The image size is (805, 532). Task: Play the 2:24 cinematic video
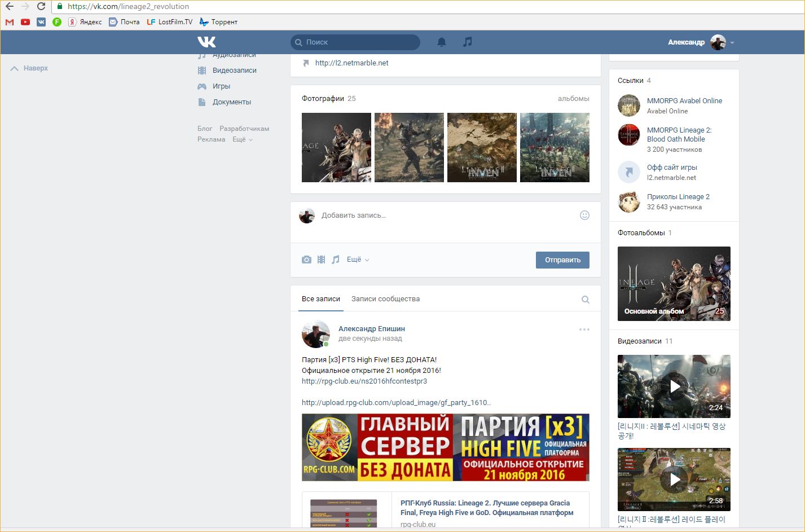[x=674, y=386]
